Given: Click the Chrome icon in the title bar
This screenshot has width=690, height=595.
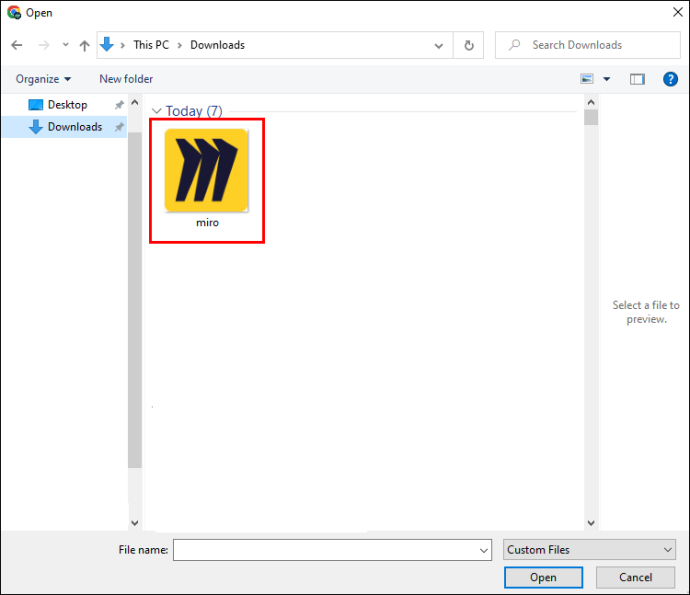Looking at the screenshot, I should pos(14,12).
